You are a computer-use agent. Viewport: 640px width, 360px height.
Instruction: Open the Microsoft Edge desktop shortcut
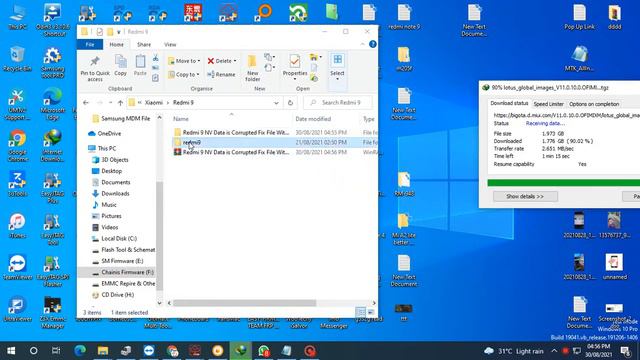click(x=52, y=104)
